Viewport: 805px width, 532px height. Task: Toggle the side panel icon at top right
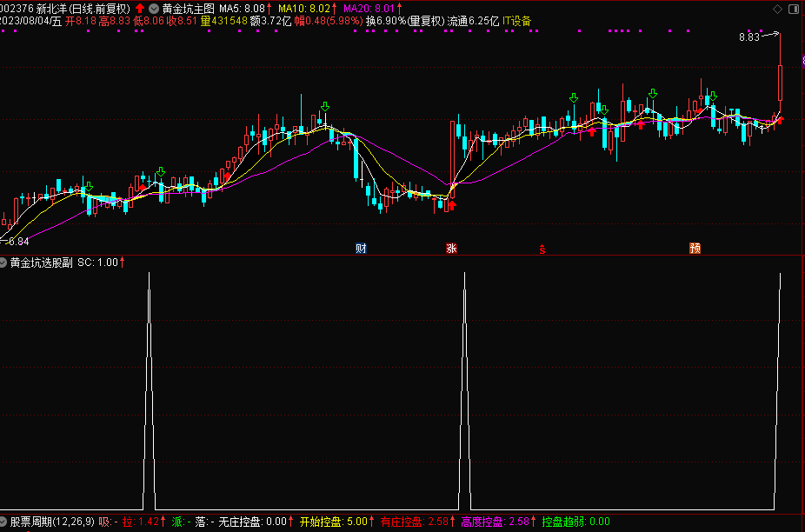793,9
